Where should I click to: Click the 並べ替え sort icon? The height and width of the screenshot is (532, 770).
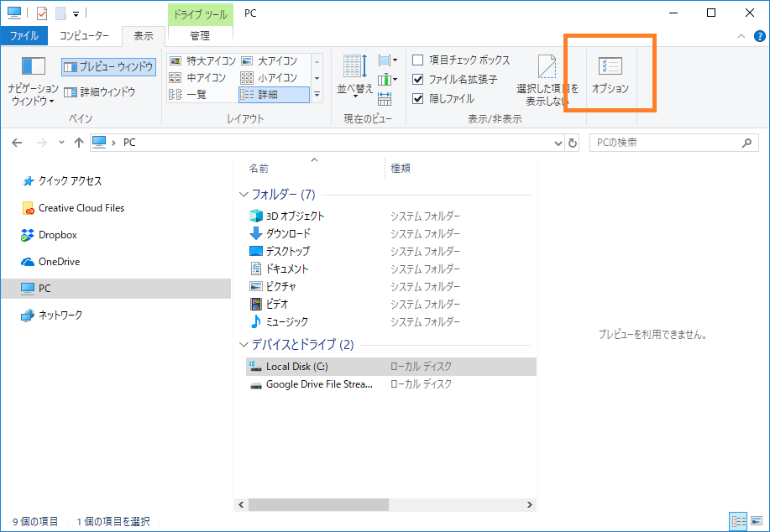(x=354, y=67)
